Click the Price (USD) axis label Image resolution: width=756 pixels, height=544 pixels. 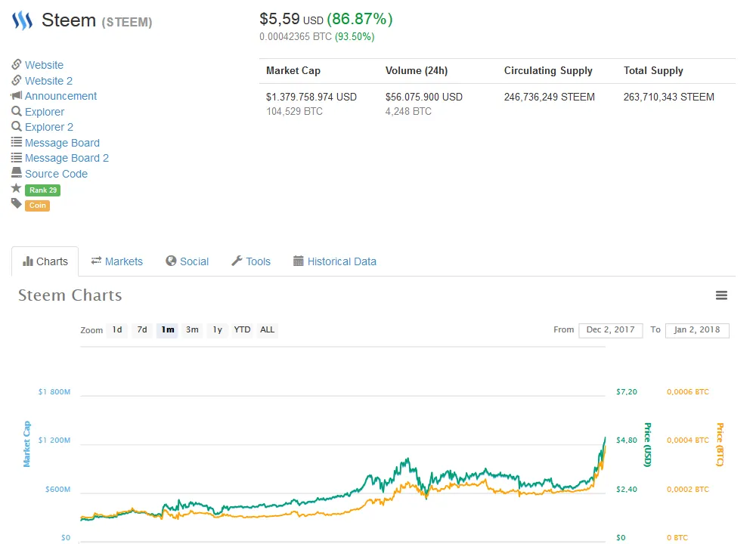click(x=648, y=444)
